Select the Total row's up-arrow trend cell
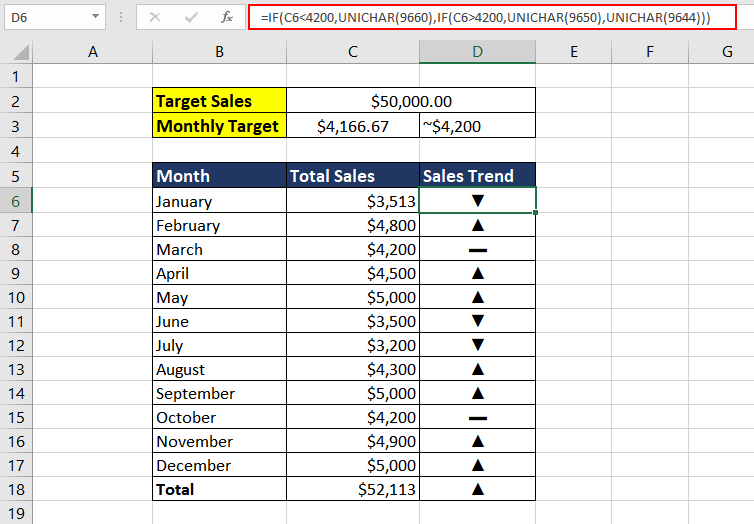Screen dimensions: 754x524 click(x=477, y=489)
